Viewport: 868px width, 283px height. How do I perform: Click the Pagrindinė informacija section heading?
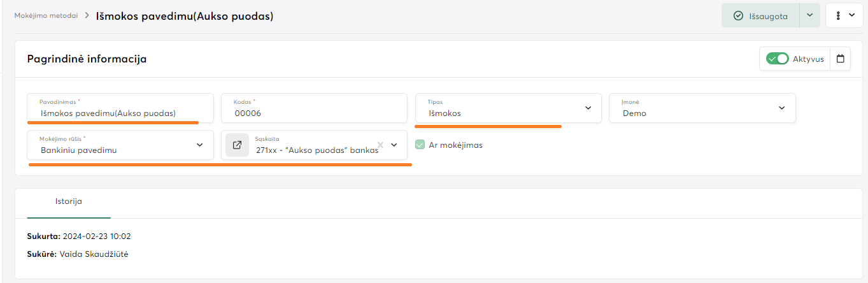(87, 59)
